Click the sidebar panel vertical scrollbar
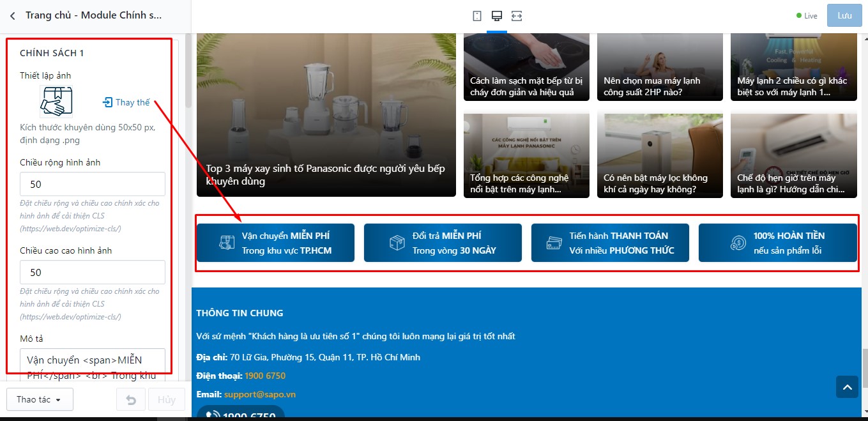The image size is (868, 421). (x=188, y=72)
